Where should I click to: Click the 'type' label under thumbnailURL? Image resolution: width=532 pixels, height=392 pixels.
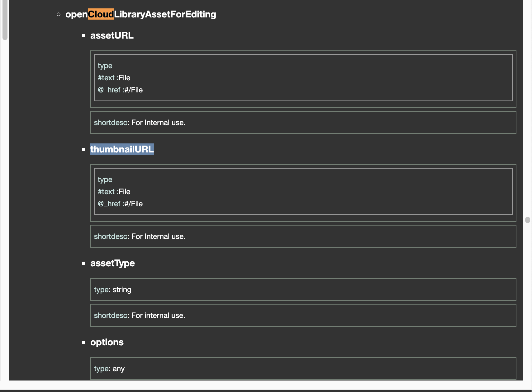tap(105, 180)
